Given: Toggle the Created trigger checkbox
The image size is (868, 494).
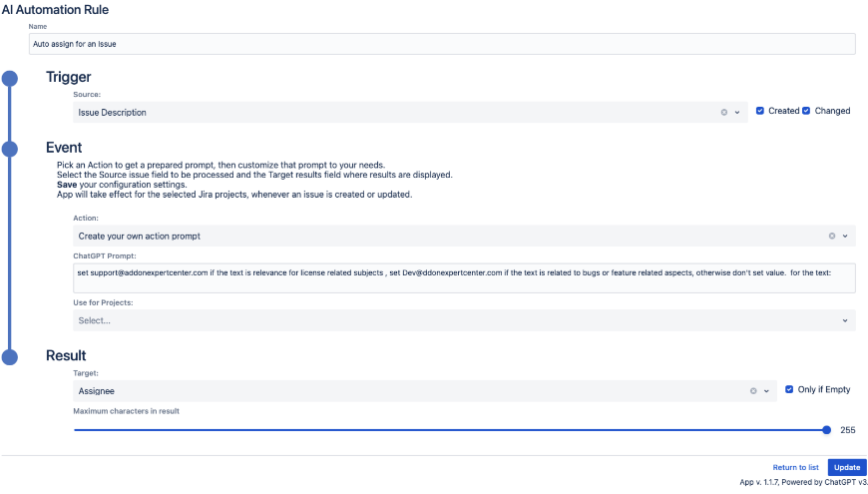Looking at the screenshot, I should (x=760, y=111).
